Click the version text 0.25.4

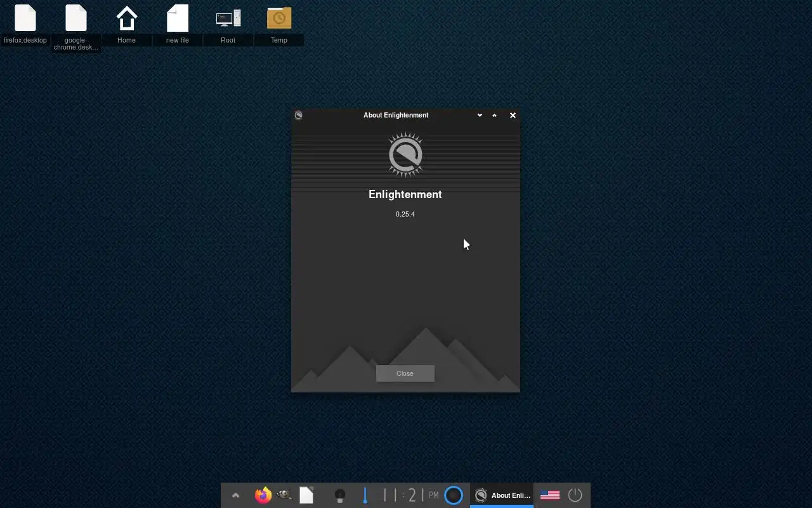tap(405, 214)
